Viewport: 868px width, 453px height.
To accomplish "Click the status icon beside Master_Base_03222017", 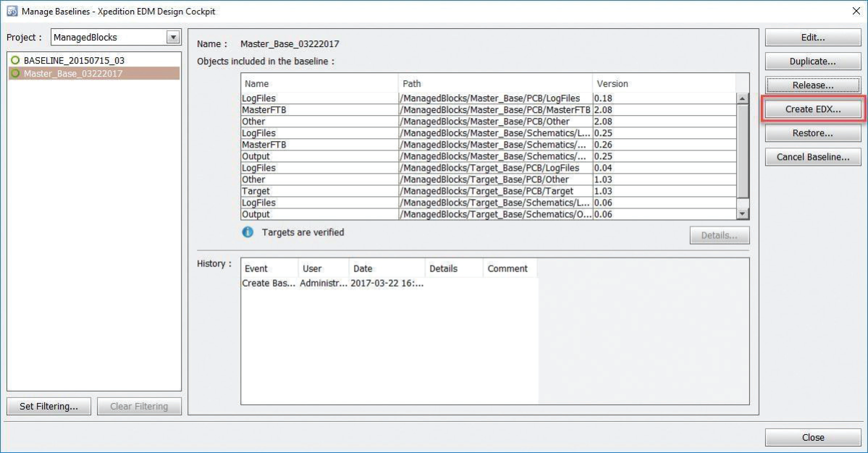I will (x=15, y=74).
